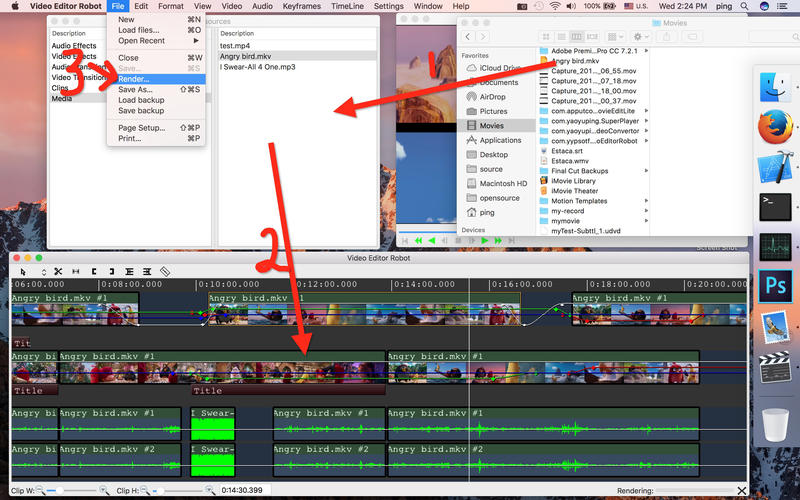The width and height of the screenshot is (800, 500).
Task: Switch Finder to column view
Action: 577,37
